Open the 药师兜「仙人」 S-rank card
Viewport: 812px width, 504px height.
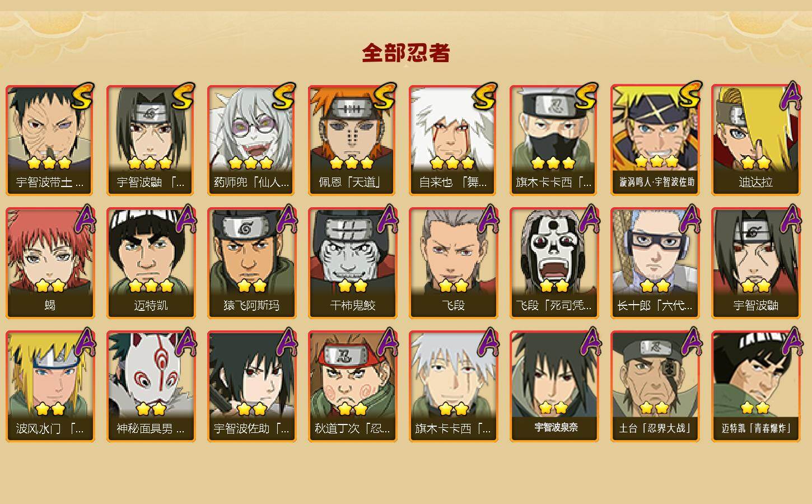coord(251,140)
